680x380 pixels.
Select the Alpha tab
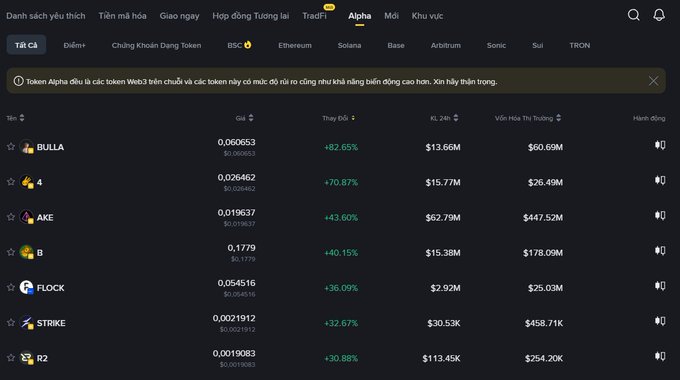[360, 16]
